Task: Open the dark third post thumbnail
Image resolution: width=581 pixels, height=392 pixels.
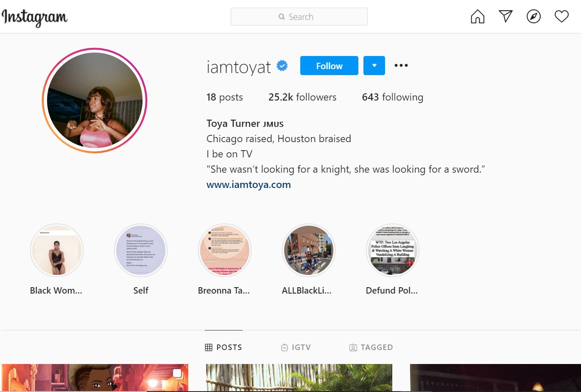Action: coord(495,378)
